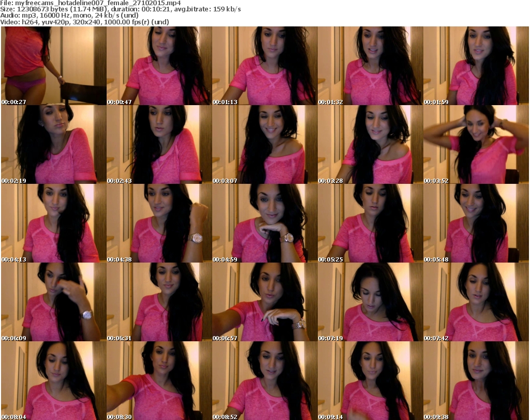Click the frame stamped 00:09:14
This screenshot has width=530, height=420.
coord(371,381)
